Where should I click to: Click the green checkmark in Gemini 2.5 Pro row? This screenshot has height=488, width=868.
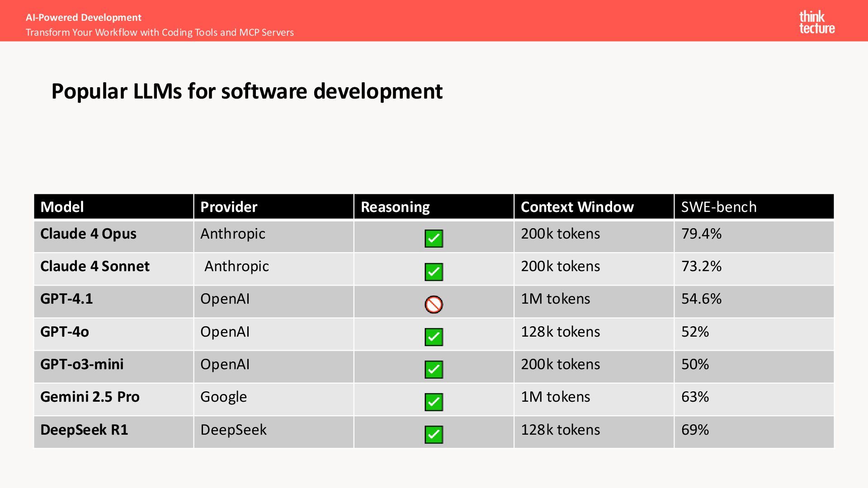434,402
